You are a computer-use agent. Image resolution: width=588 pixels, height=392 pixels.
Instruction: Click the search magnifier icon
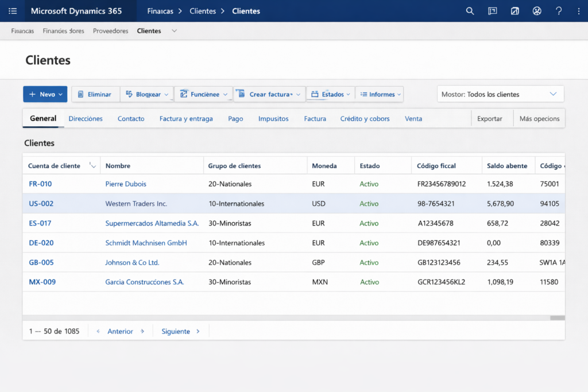[470, 11]
